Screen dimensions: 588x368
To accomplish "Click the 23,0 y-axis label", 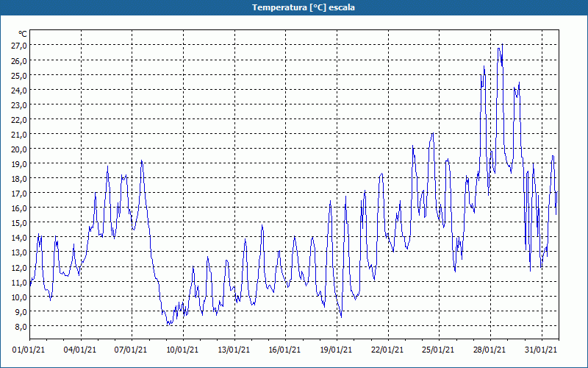I will coord(19,105).
